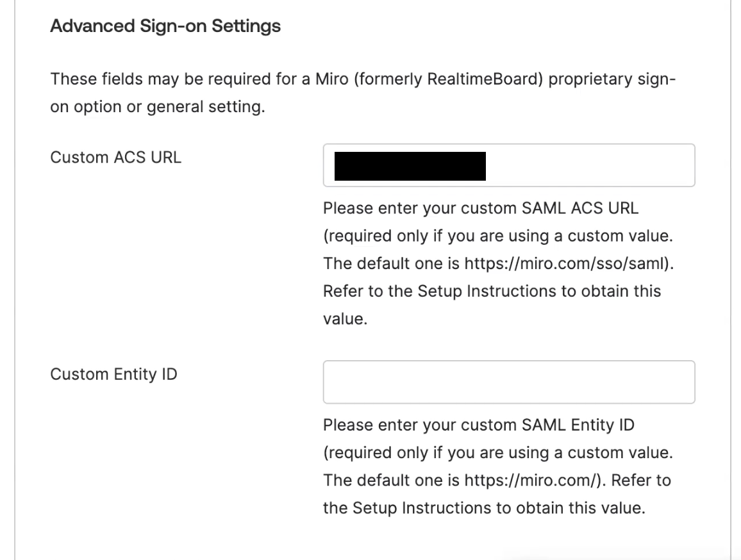Click the "Custom ACS URL" label
The height and width of the screenshot is (560, 741).
click(115, 158)
